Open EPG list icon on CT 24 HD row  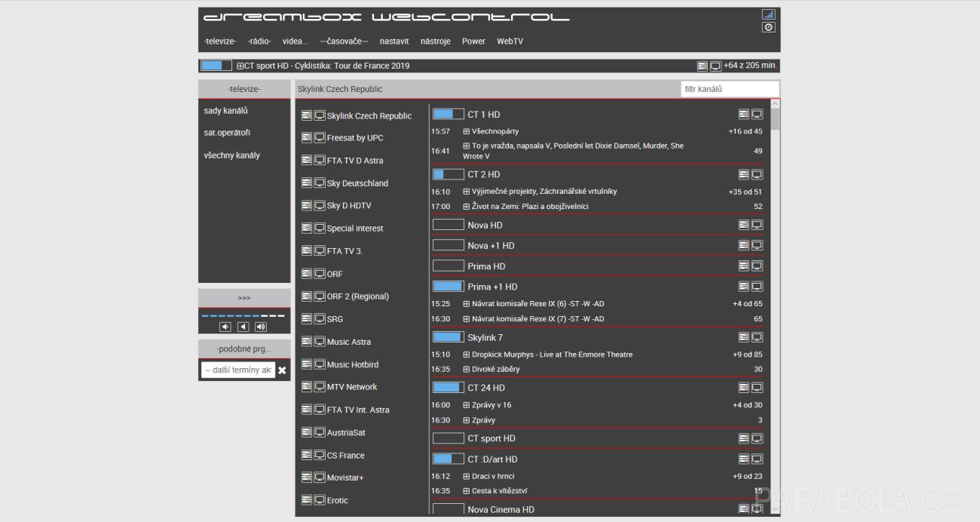[x=744, y=388]
